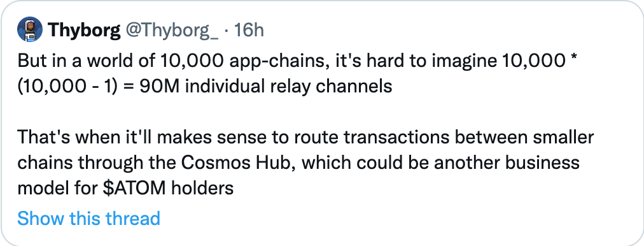
Task: Click the words Cosmos Hub in tweet
Action: tap(239, 163)
